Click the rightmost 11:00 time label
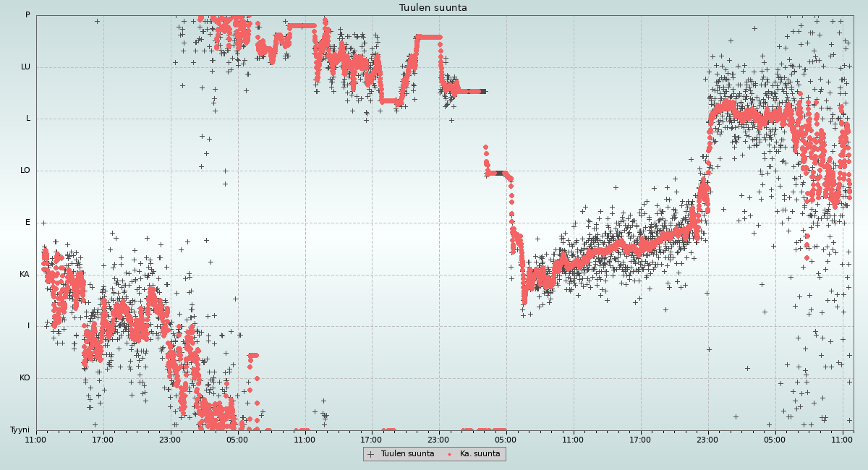This screenshot has height=470, width=868. coord(842,439)
